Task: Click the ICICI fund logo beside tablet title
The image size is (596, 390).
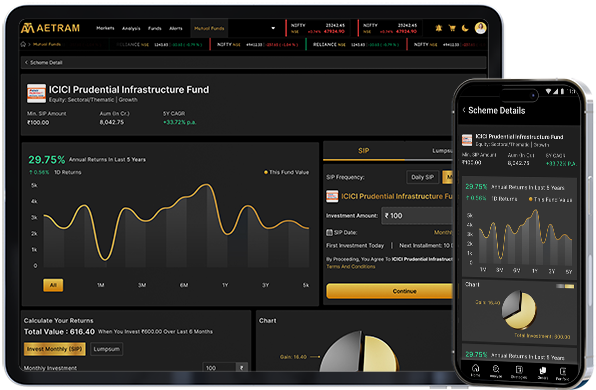Action: [36, 94]
